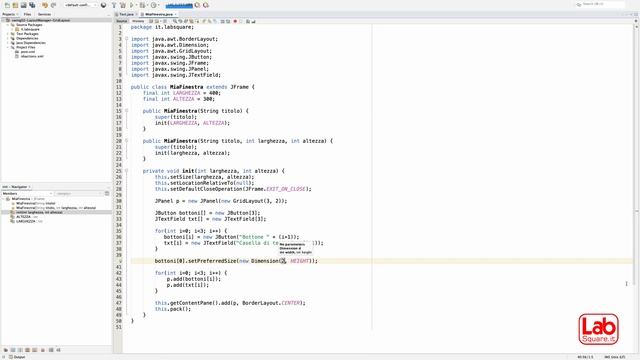The image size is (640, 360).
Task: Switch to Source view in editor
Action: pos(122,21)
